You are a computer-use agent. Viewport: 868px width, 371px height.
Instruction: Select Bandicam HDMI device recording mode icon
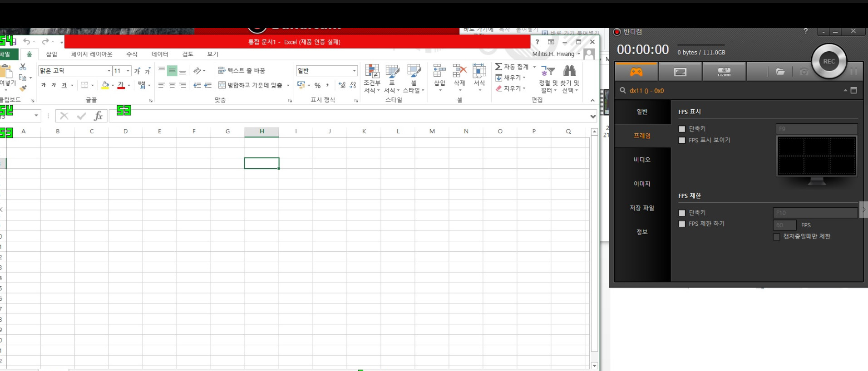tap(724, 72)
